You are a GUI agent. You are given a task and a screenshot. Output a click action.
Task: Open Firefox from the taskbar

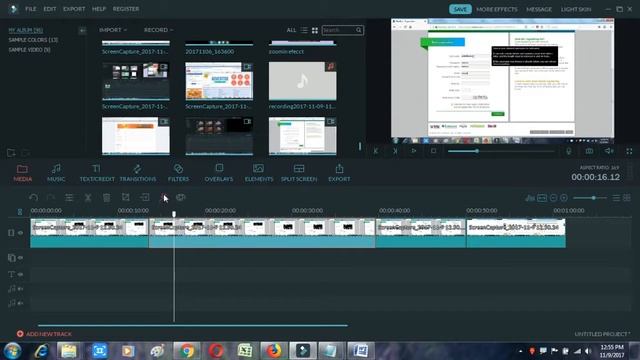[274, 351]
